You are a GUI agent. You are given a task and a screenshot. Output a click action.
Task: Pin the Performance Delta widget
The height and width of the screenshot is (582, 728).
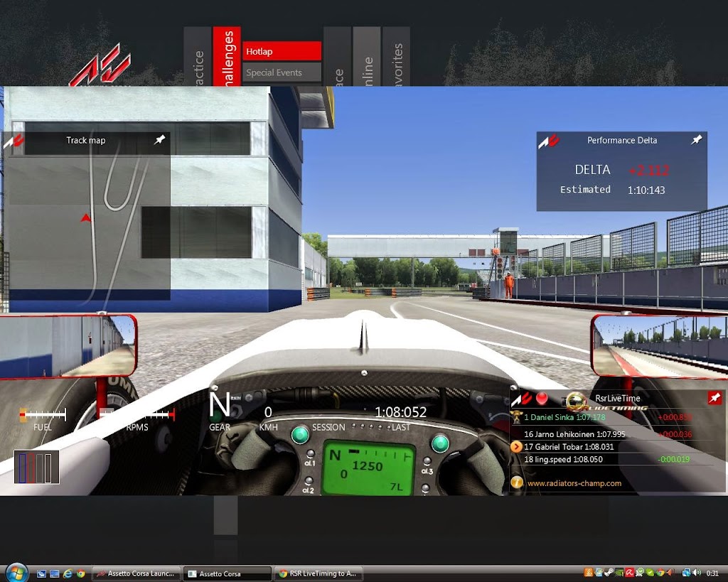(x=696, y=139)
